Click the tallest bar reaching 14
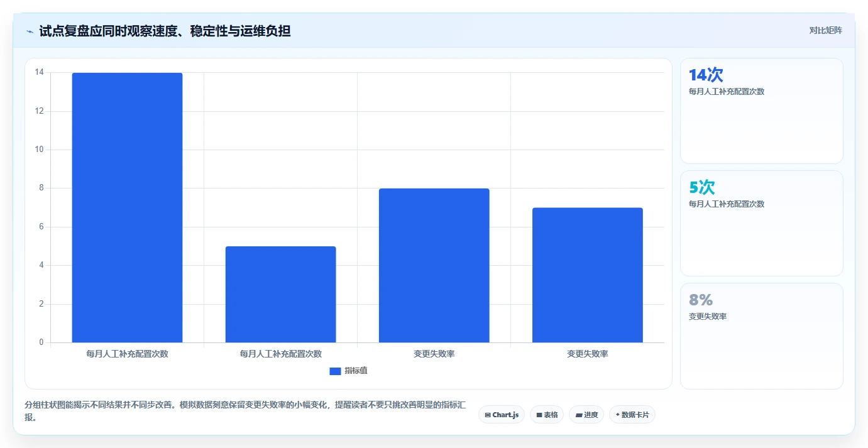The image size is (868, 448). coord(127,207)
